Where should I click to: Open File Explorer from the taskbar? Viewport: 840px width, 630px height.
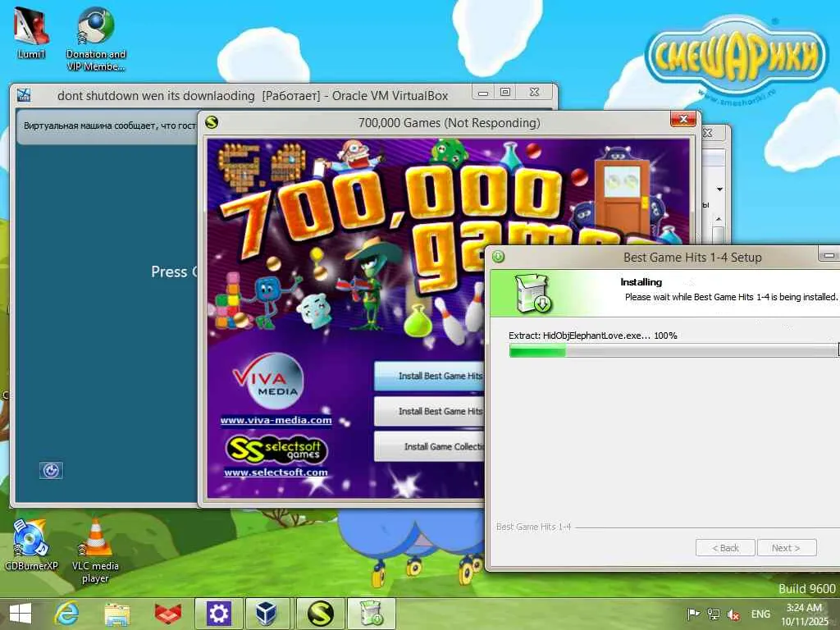tap(116, 614)
